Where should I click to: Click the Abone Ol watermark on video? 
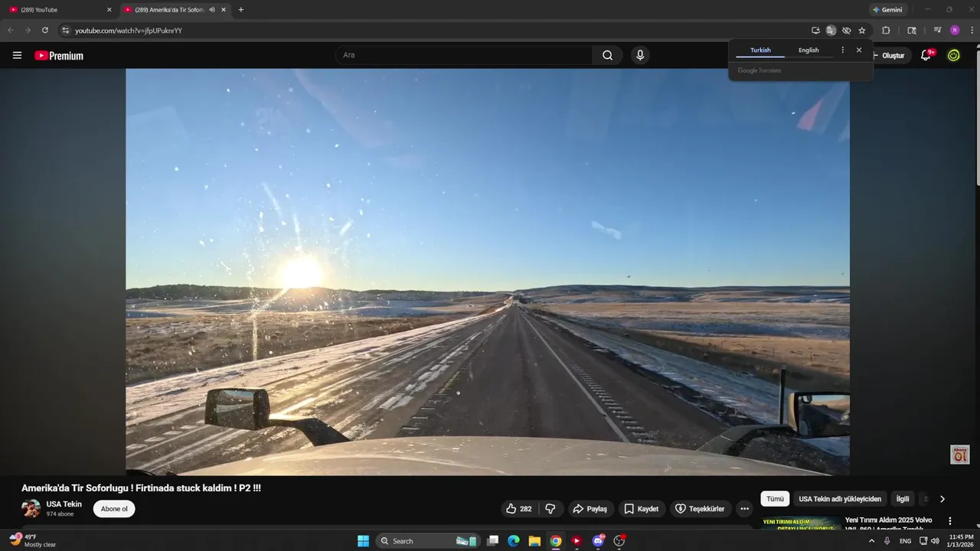(x=960, y=455)
